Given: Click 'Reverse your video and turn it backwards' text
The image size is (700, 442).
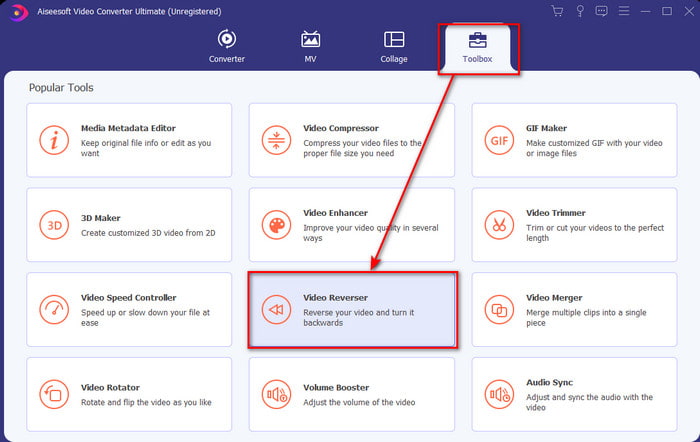Looking at the screenshot, I should click(358, 317).
